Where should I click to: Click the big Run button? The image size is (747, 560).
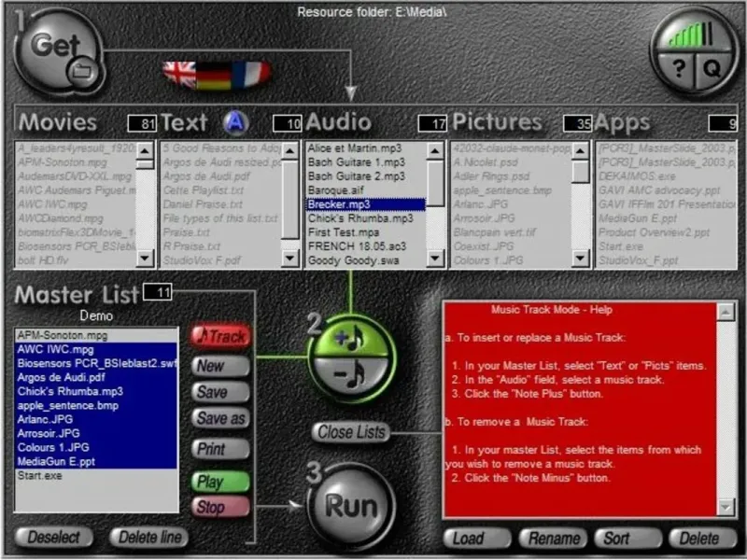click(352, 506)
